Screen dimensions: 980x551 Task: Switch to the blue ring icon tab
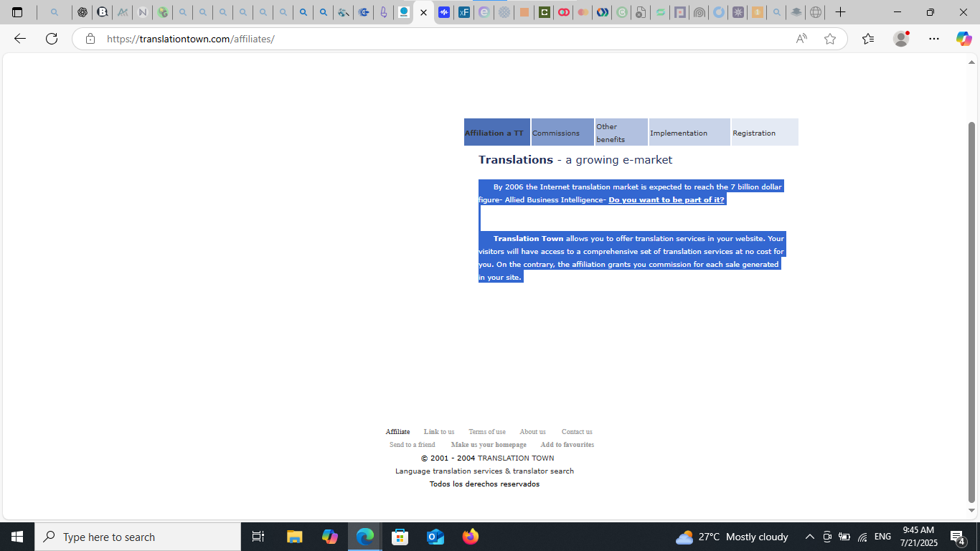pos(718,12)
